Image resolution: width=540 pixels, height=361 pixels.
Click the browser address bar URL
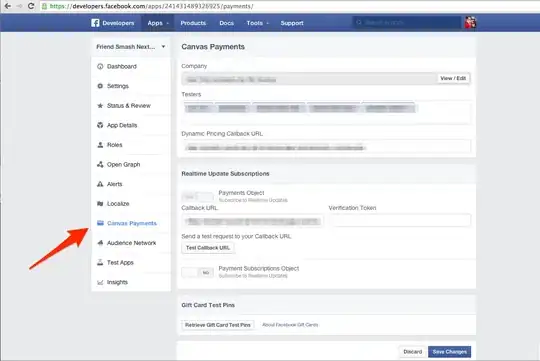tap(152, 6)
